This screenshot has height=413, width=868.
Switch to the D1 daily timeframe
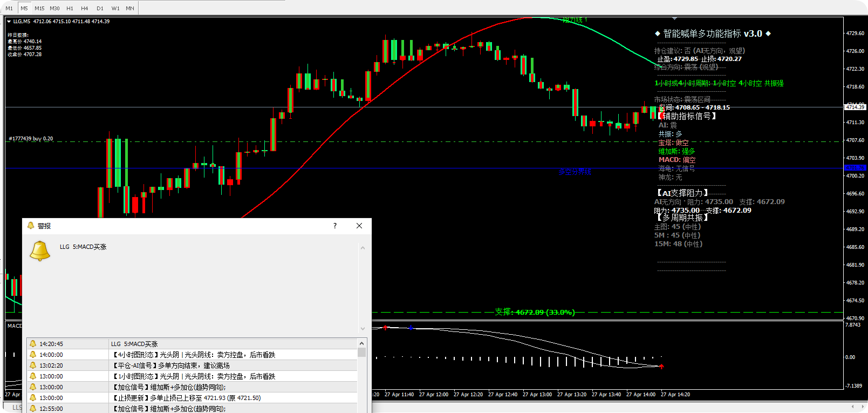tap(100, 8)
